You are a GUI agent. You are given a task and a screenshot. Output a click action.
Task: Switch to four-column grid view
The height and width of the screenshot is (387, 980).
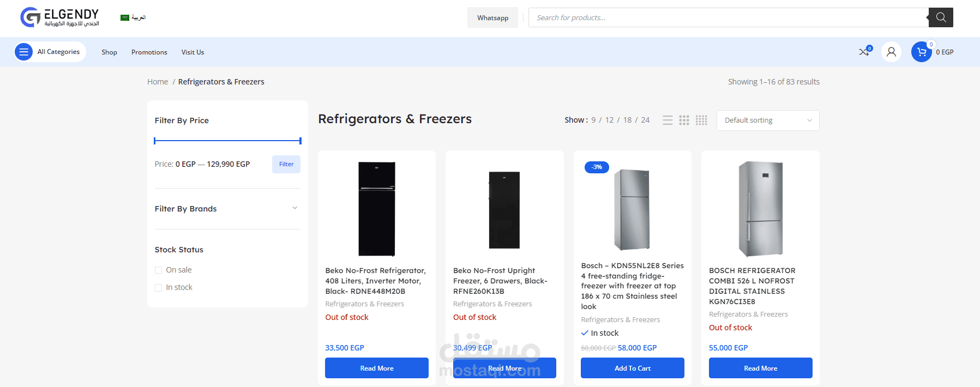[x=701, y=120]
